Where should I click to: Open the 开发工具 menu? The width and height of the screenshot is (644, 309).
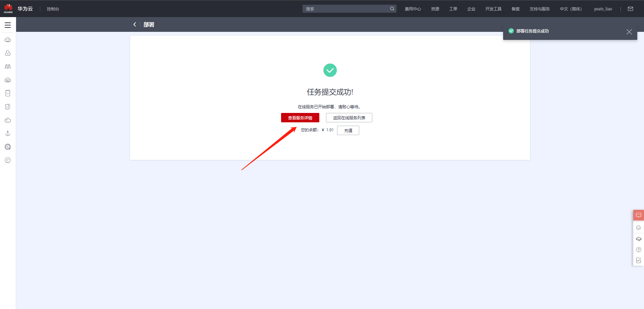[493, 9]
